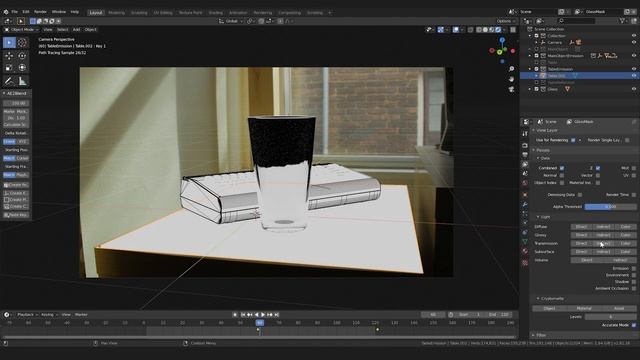
Task: Open the Object Mode dropdown
Action: (x=21, y=29)
